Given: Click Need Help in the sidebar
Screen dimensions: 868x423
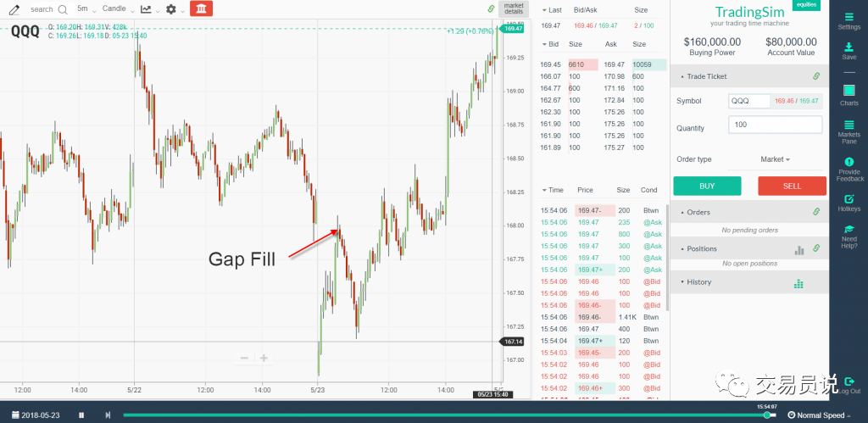Looking at the screenshot, I should [849, 237].
